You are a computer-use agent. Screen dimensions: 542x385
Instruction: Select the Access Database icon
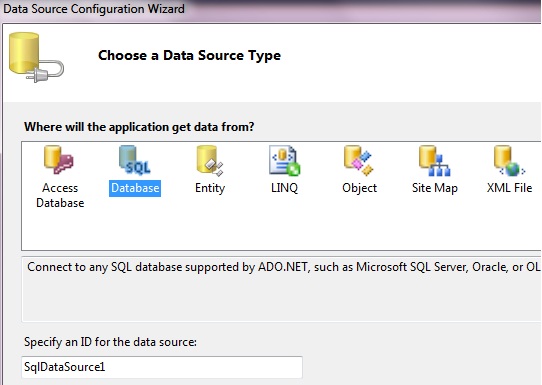click(59, 160)
